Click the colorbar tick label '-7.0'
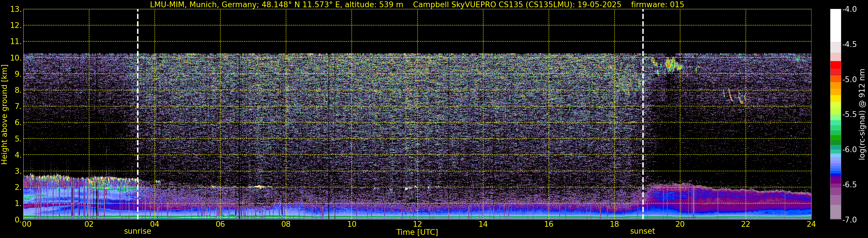The width and height of the screenshot is (868, 238). (x=849, y=220)
